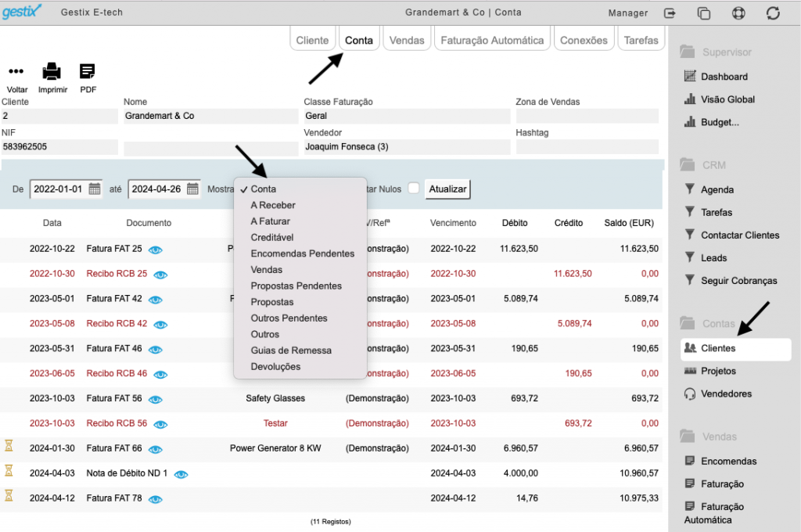This screenshot has width=801, height=532.
Task: View Nota de Débito ND 1 eye icon
Action: click(181, 474)
